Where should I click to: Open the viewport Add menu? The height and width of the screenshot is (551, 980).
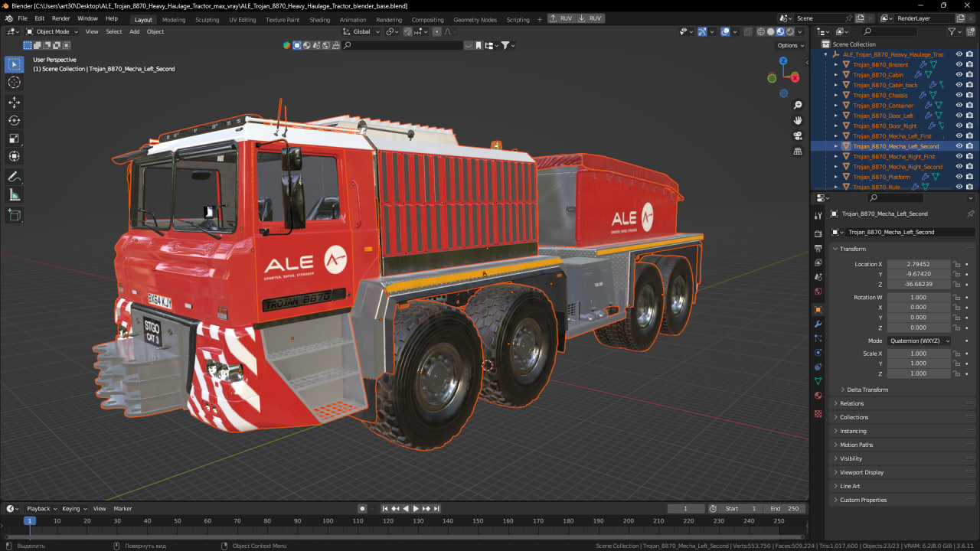[135, 31]
